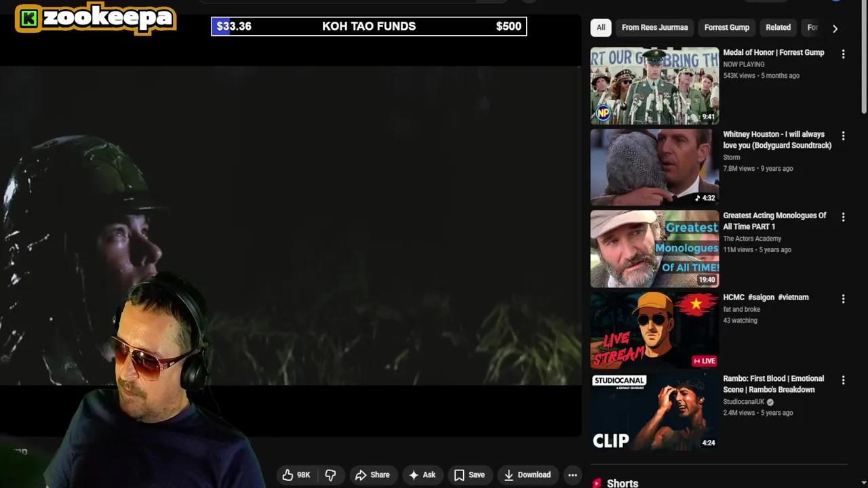Open Medal of Honor Forrest Gump thumbnail

[x=654, y=85]
